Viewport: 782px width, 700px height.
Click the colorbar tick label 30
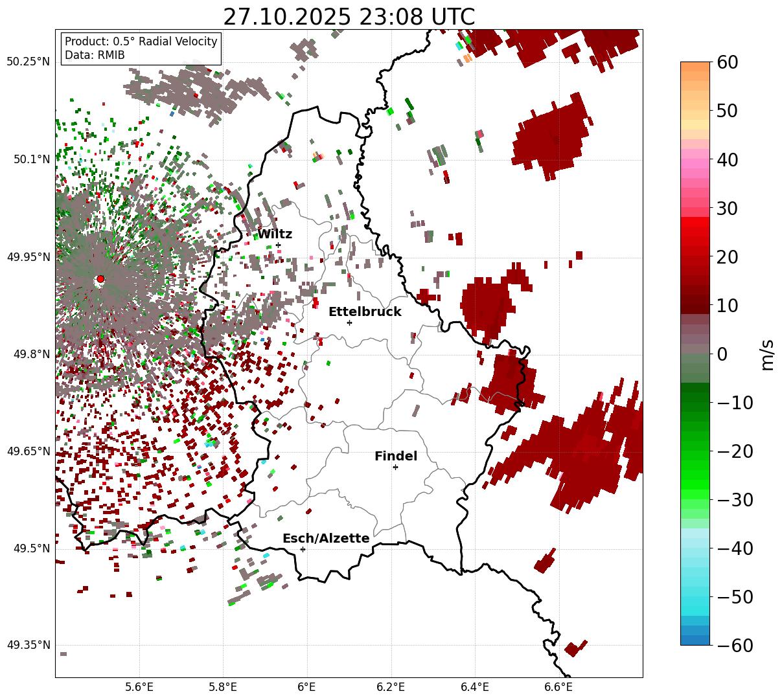pos(727,208)
